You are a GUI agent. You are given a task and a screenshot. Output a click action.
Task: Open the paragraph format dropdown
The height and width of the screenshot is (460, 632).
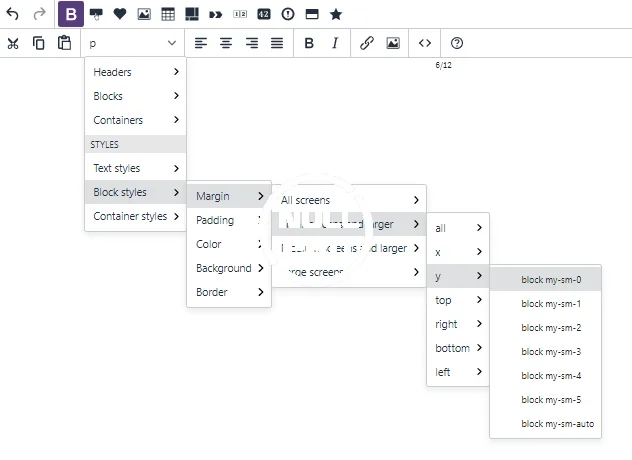click(x=132, y=43)
